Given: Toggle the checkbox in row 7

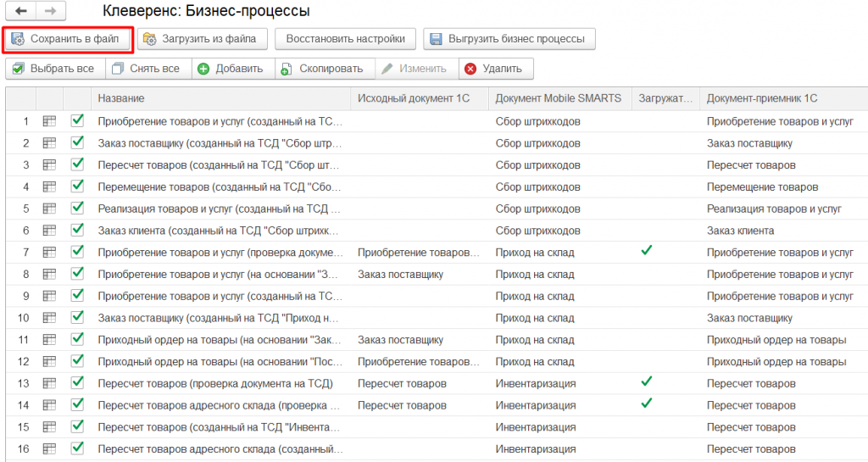Looking at the screenshot, I should point(77,252).
